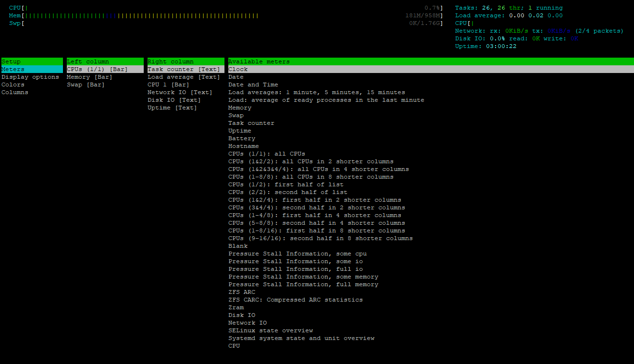Image resolution: width=634 pixels, height=364 pixels.
Task: Click the Left column panel header
Action: [x=105, y=61]
